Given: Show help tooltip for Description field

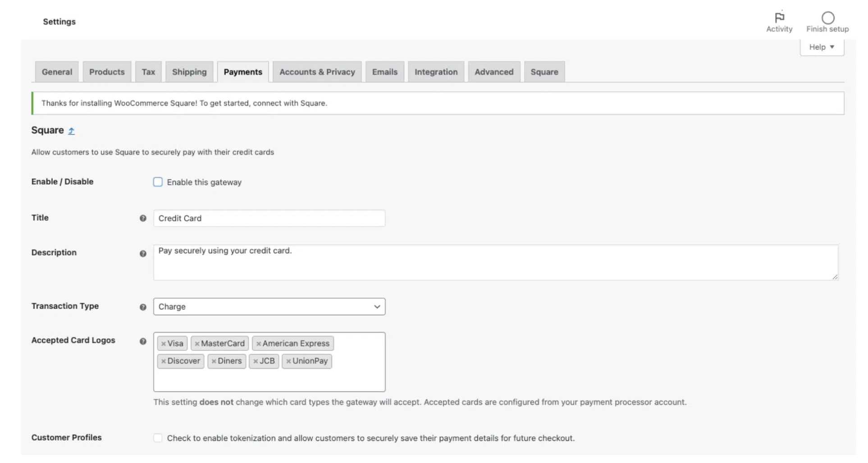Looking at the screenshot, I should pos(143,254).
